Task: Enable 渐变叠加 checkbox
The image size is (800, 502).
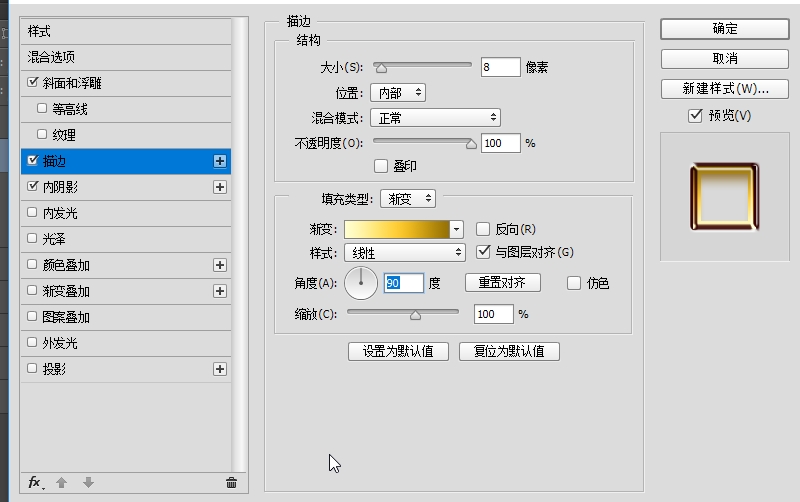Action: tap(32, 290)
